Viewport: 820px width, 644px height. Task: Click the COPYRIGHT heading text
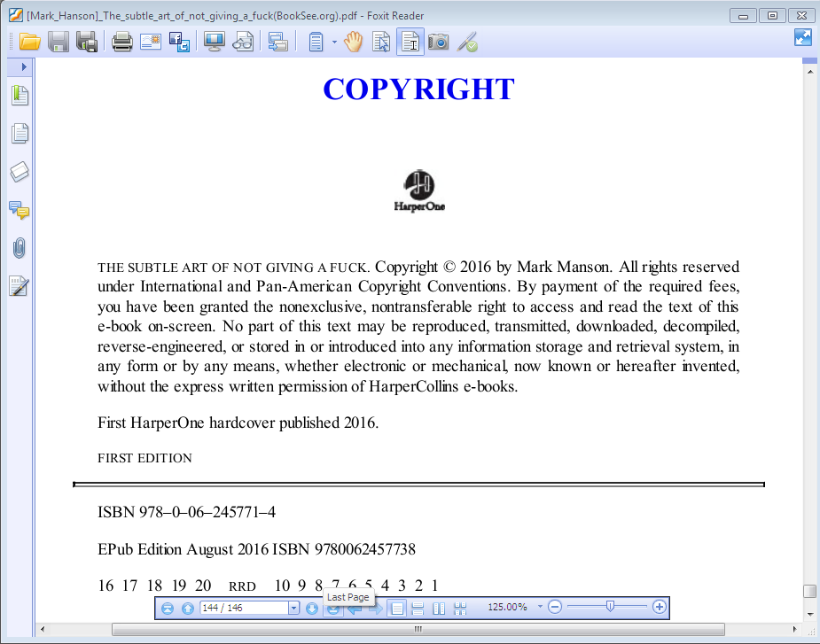[419, 89]
